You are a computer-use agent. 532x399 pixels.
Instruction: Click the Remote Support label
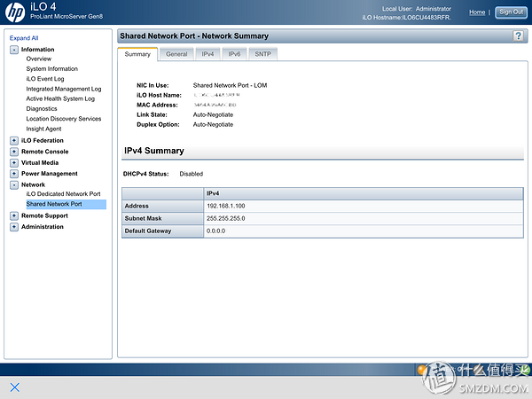pyautogui.click(x=44, y=215)
